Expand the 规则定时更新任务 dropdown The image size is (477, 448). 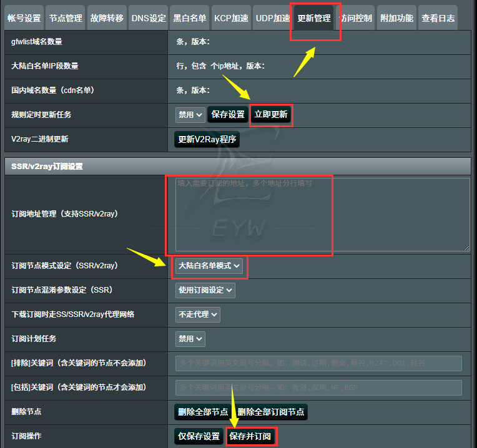(190, 115)
